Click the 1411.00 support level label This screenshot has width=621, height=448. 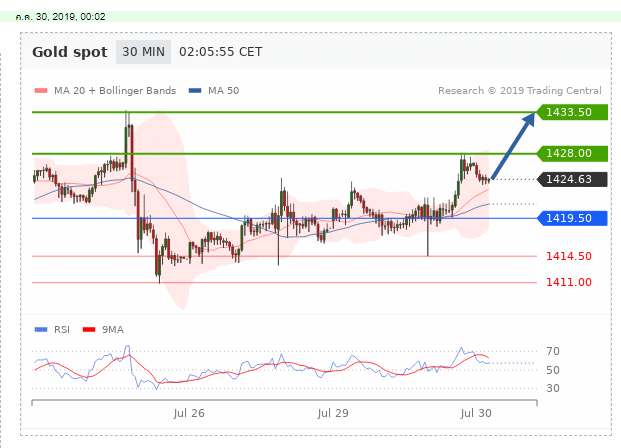click(569, 282)
